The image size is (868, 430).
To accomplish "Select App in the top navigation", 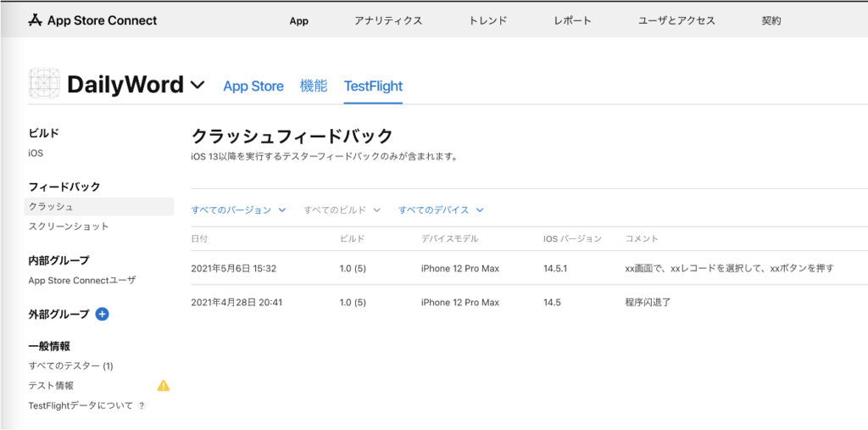I will pos(299,21).
